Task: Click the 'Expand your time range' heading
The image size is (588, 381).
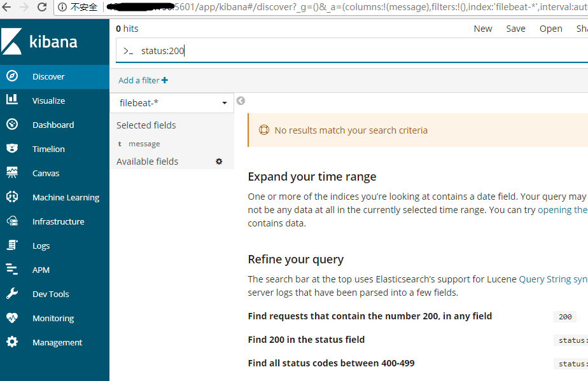Action: click(312, 177)
